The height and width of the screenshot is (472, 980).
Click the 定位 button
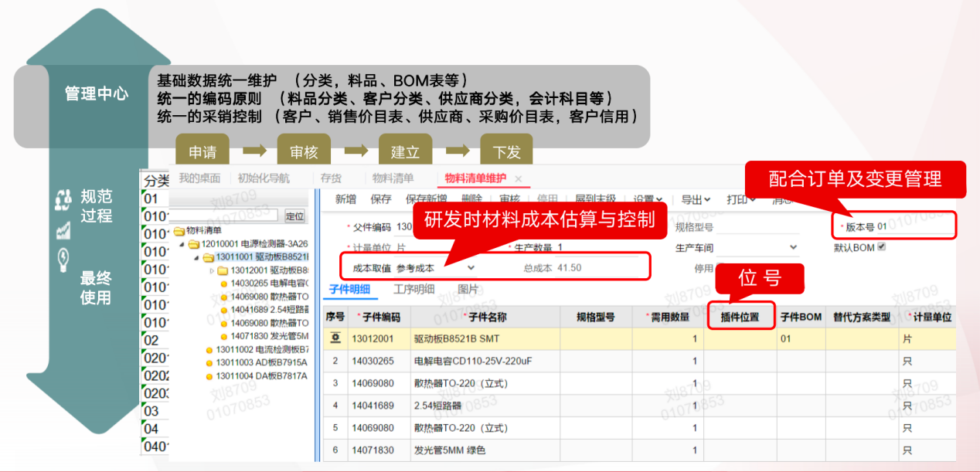click(294, 216)
